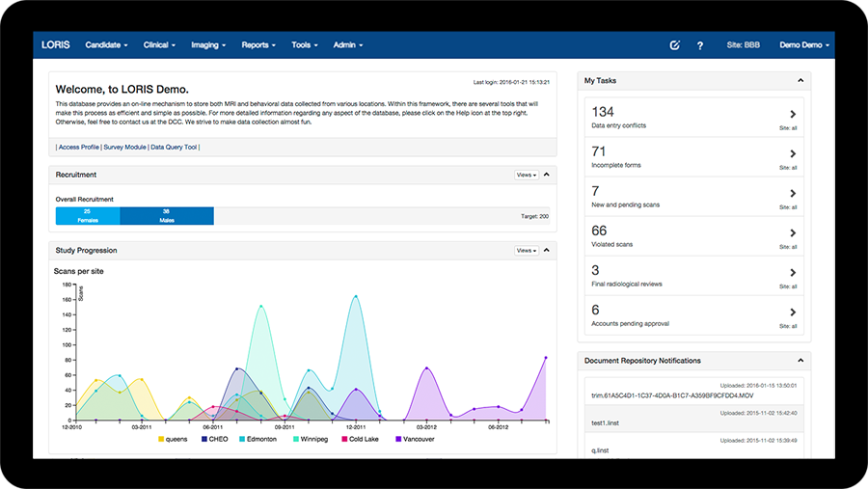Open the 71 Incomplete forms task
868x489 pixels.
point(694,157)
